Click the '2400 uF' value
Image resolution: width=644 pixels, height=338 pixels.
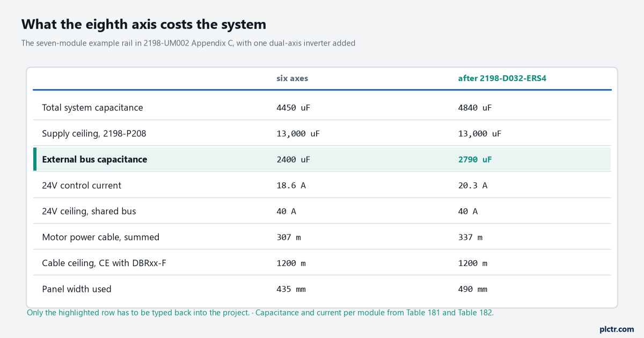tap(293, 159)
